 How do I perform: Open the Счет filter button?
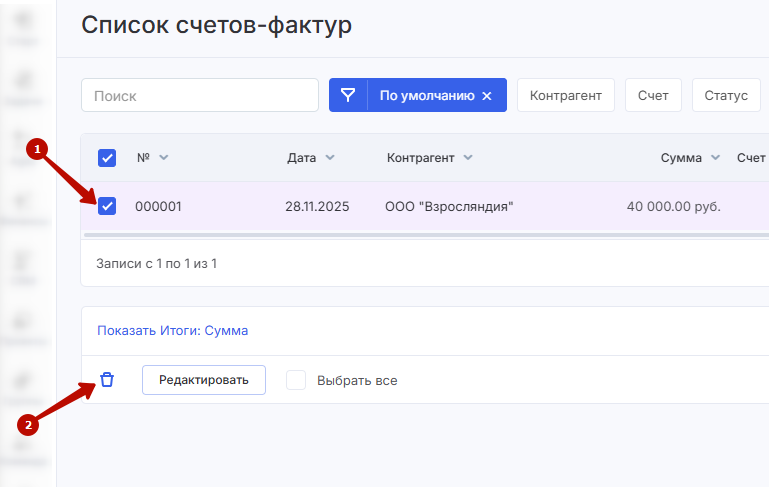click(653, 96)
